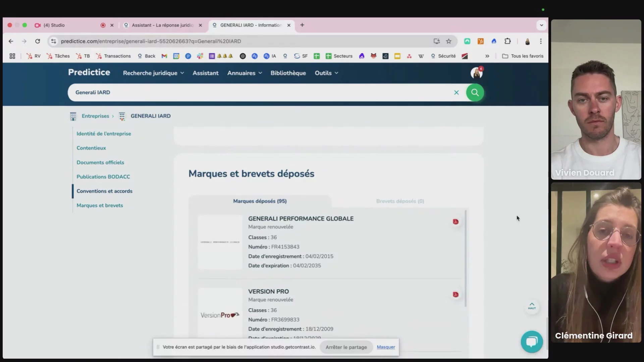Click the Chrome address bar URL

pos(151,41)
